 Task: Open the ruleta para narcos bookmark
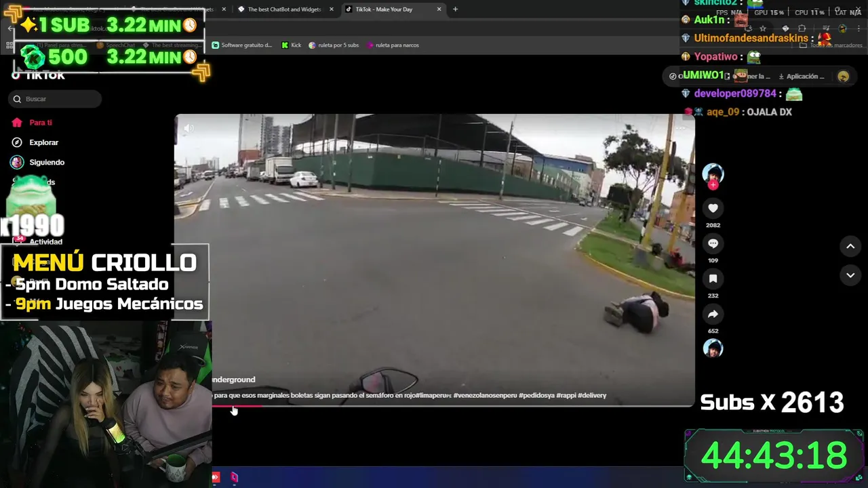(x=393, y=45)
